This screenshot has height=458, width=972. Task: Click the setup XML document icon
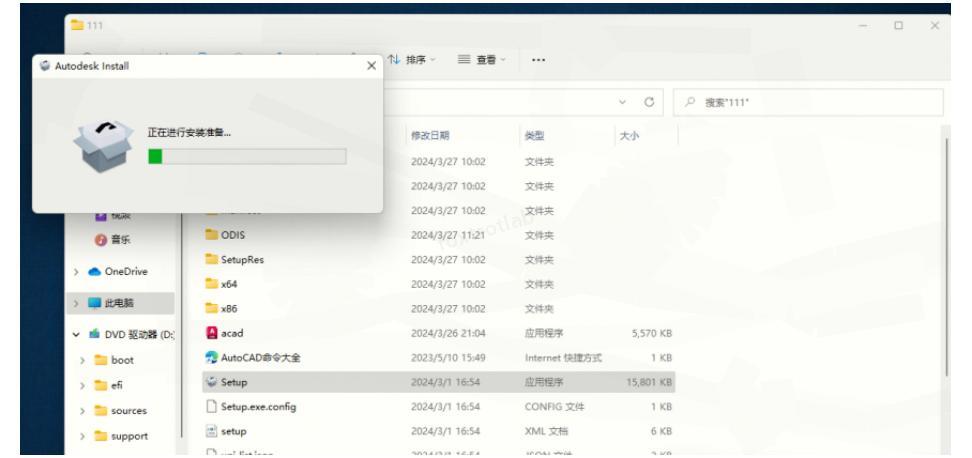pyautogui.click(x=211, y=431)
